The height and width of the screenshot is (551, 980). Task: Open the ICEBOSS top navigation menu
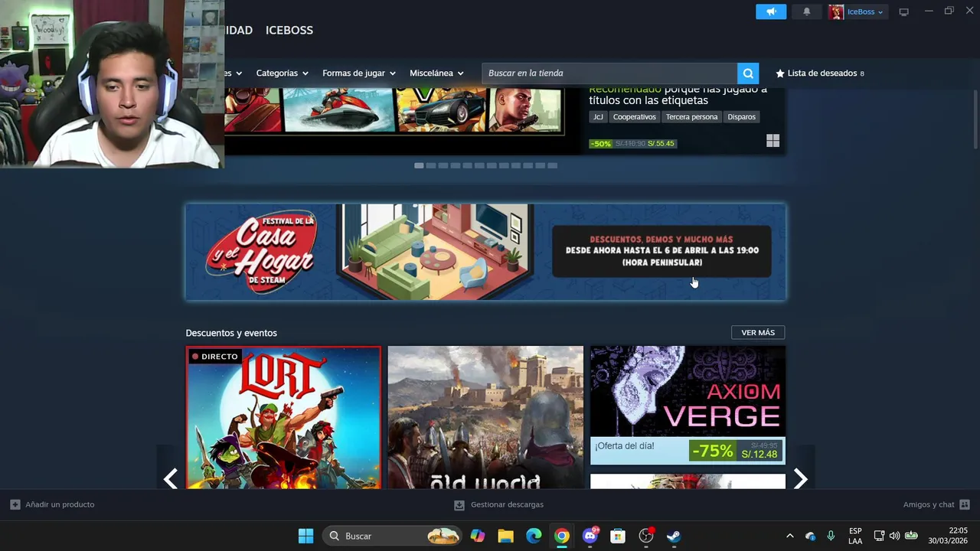pyautogui.click(x=289, y=30)
